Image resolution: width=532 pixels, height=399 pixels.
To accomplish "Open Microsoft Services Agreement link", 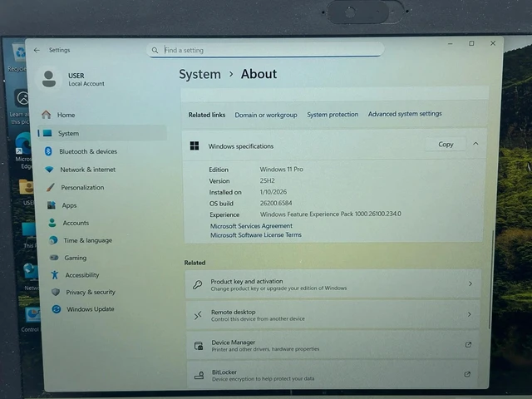I will pyautogui.click(x=251, y=226).
